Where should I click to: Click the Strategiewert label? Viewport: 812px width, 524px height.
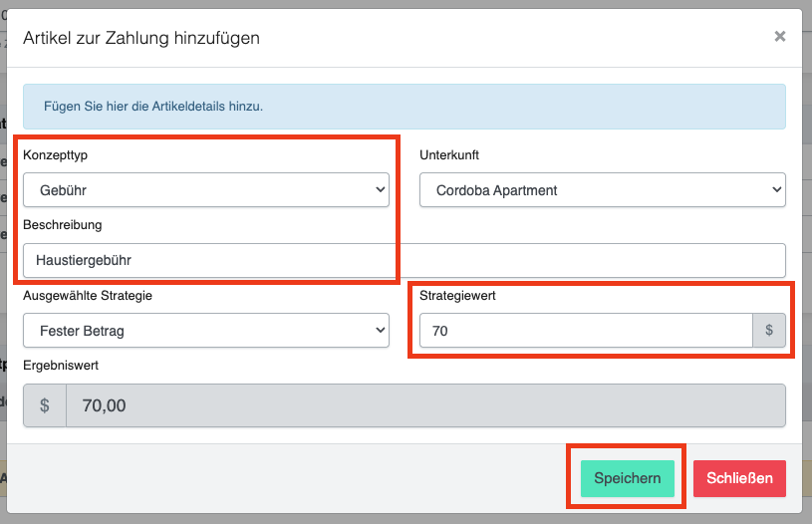(459, 296)
